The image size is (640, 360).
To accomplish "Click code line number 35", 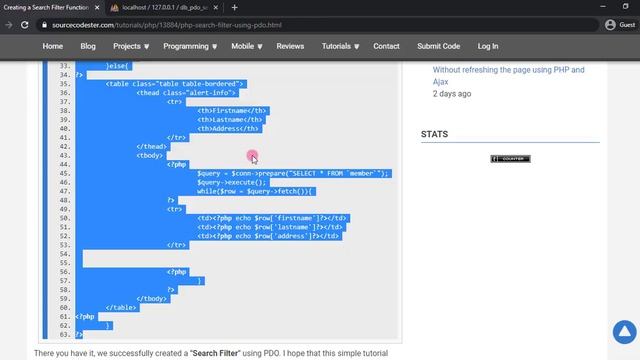I will 64,84.
